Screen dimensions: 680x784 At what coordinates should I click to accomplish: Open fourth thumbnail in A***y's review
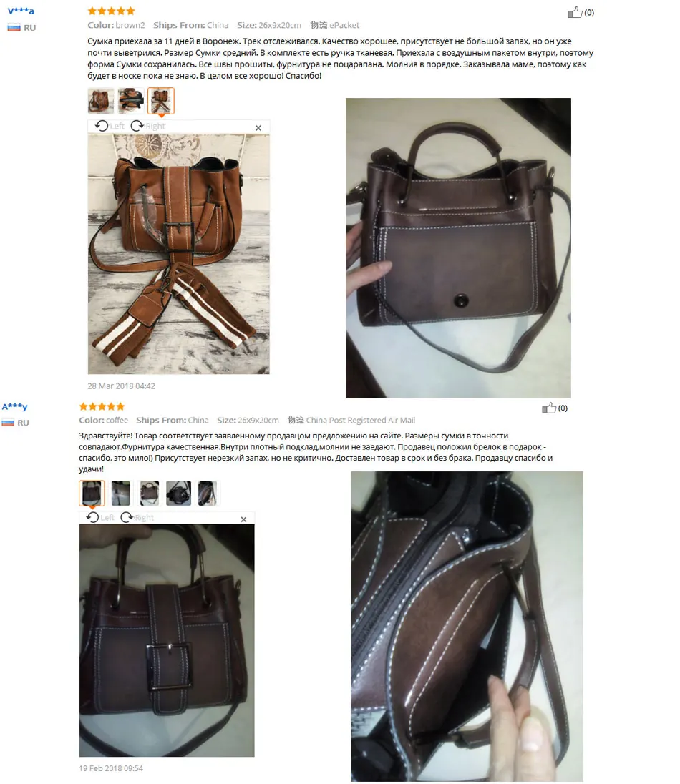pyautogui.click(x=179, y=493)
